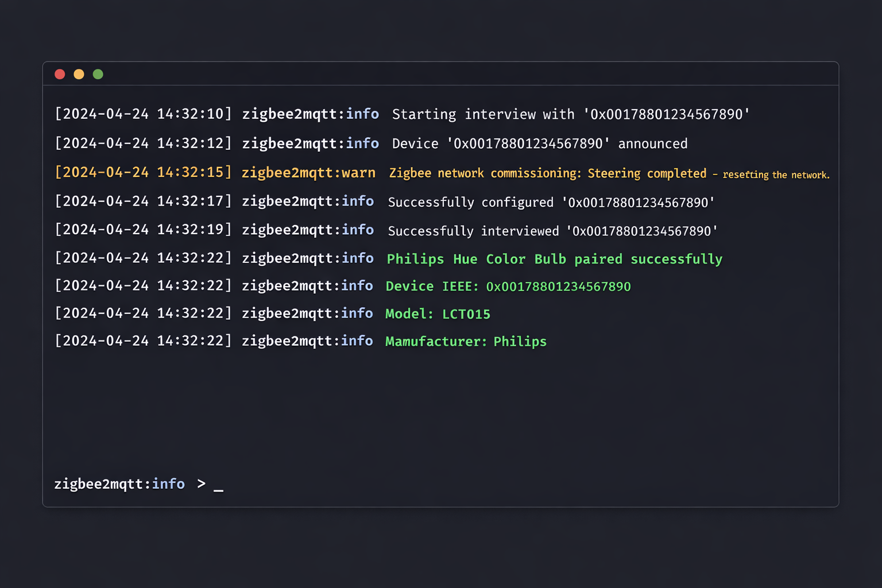Click the yellow window control circle

coord(79,74)
